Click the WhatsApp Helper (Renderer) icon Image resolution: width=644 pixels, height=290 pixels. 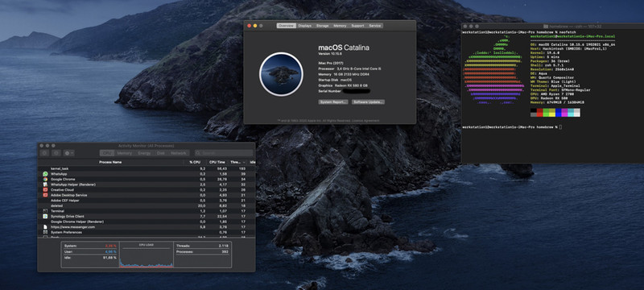click(45, 184)
